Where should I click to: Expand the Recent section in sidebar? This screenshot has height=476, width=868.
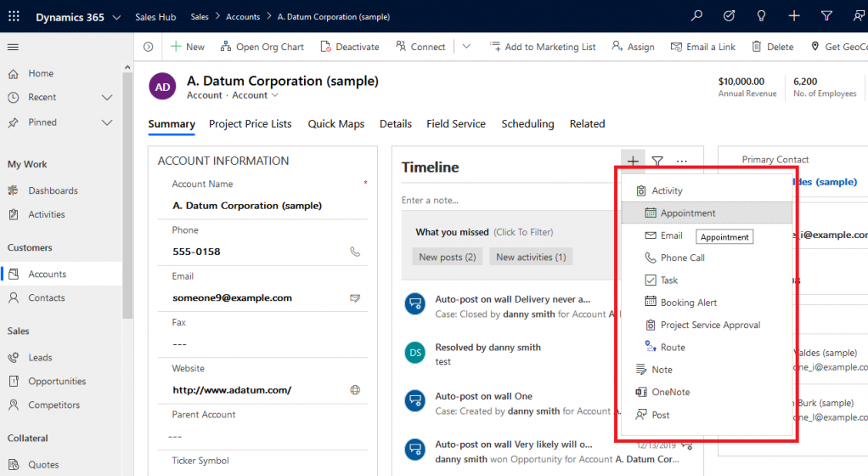[x=107, y=98]
